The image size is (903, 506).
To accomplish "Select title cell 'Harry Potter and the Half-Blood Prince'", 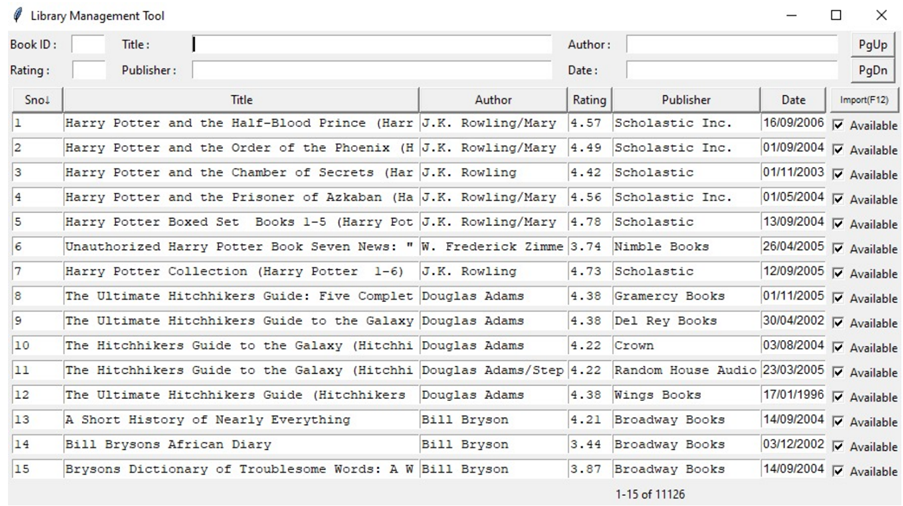I will (241, 123).
